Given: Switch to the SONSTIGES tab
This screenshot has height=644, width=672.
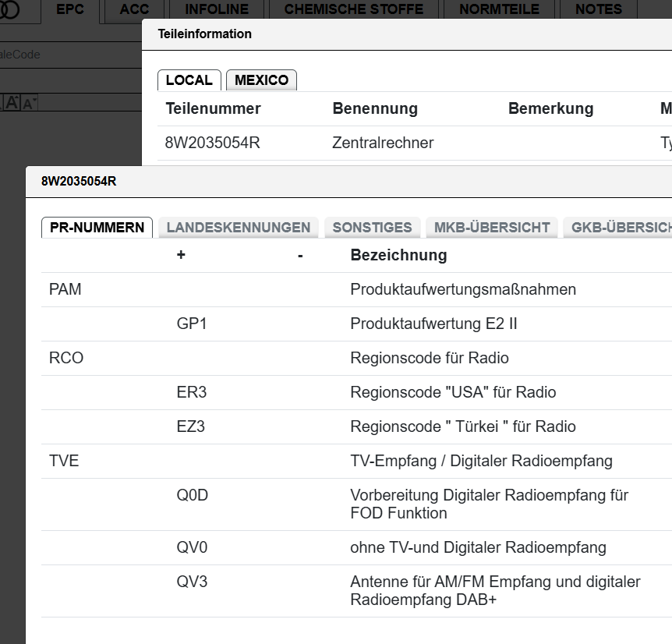Looking at the screenshot, I should tap(372, 228).
